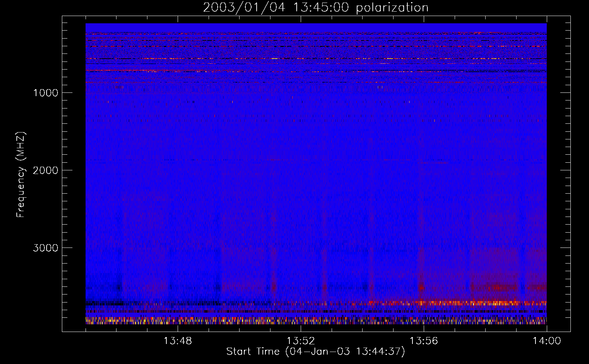Click the 13:52 time tick label
This screenshot has width=589, height=364.
click(301, 341)
